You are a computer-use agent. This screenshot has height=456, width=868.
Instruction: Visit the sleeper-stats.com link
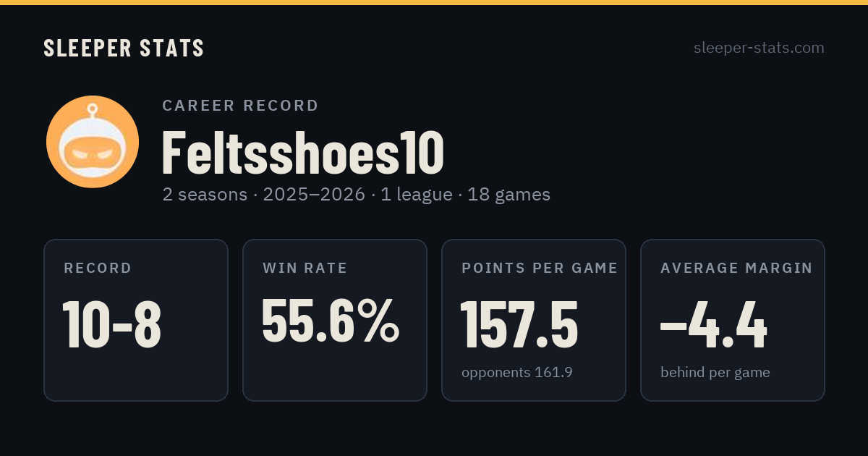click(x=759, y=48)
